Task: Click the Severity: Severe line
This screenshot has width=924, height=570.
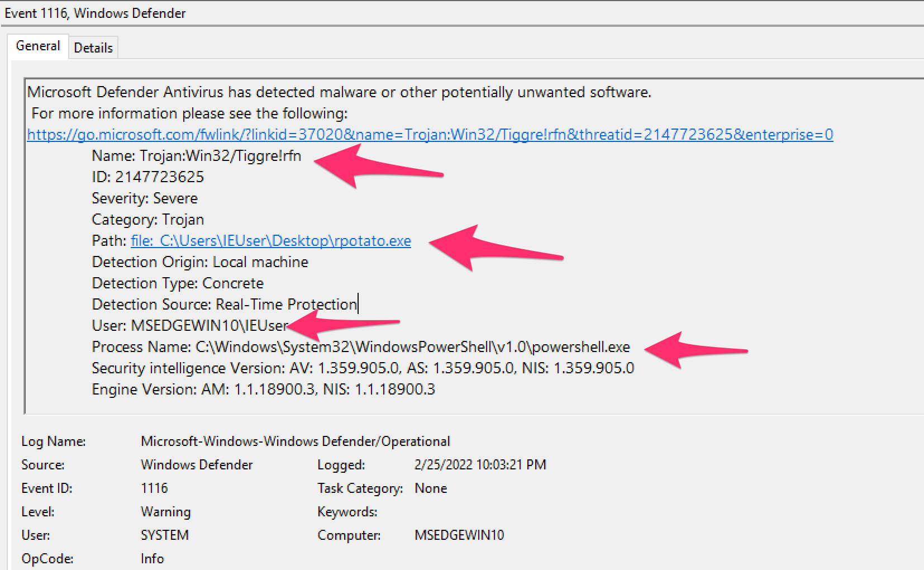Action: tap(144, 198)
